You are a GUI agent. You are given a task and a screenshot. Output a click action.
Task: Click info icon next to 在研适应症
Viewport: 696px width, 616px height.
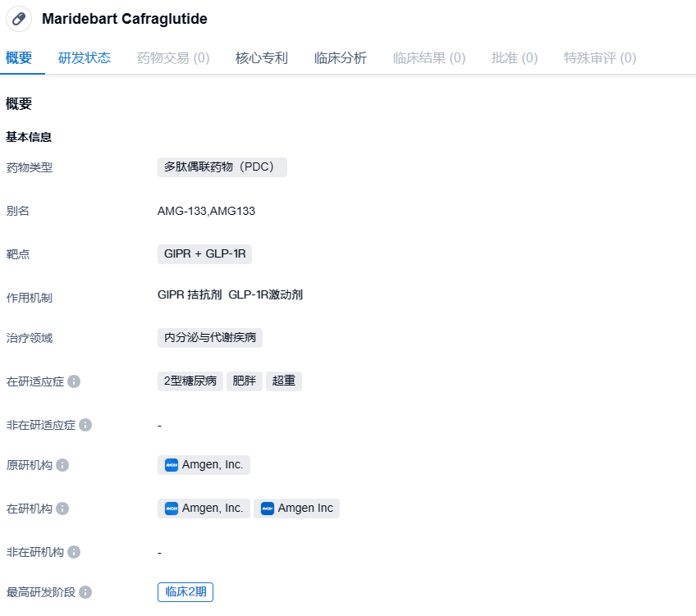pos(74,381)
